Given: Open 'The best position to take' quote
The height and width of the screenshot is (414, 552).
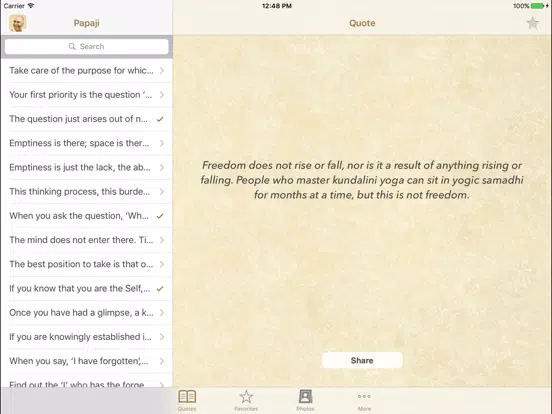Looking at the screenshot, I should click(x=87, y=264).
